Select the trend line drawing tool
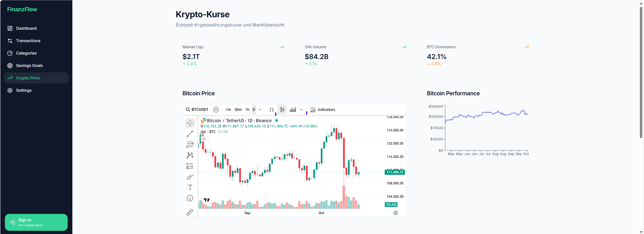This screenshot has width=644, height=234. click(190, 134)
